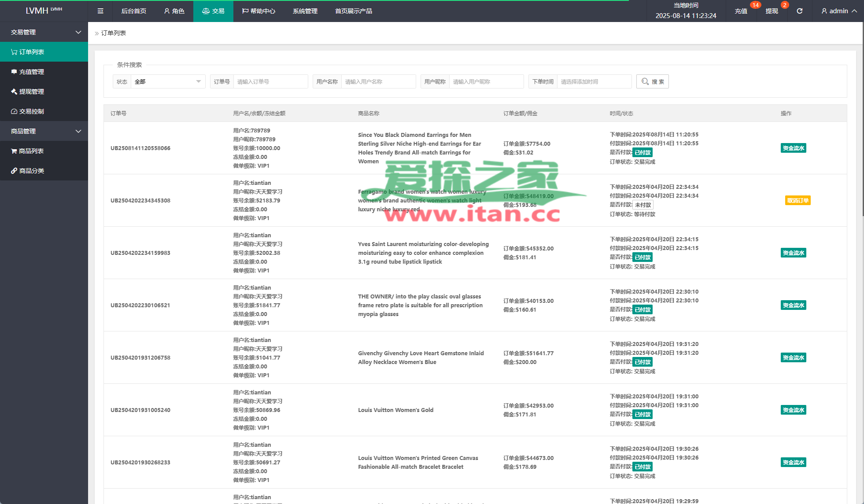Image resolution: width=864 pixels, height=504 pixels.
Task: Click the withdrawal badge showing 2
Action: tap(784, 5)
